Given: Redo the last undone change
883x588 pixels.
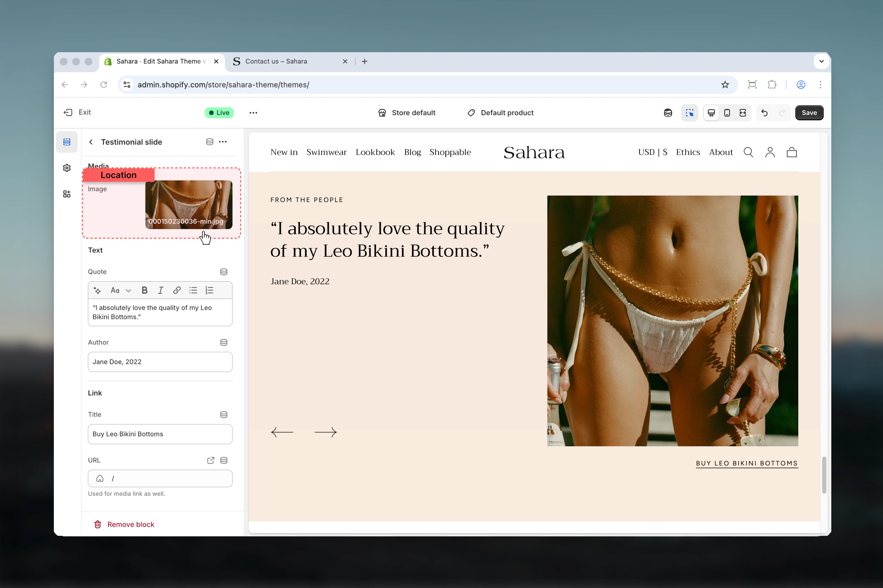Looking at the screenshot, I should pos(782,113).
